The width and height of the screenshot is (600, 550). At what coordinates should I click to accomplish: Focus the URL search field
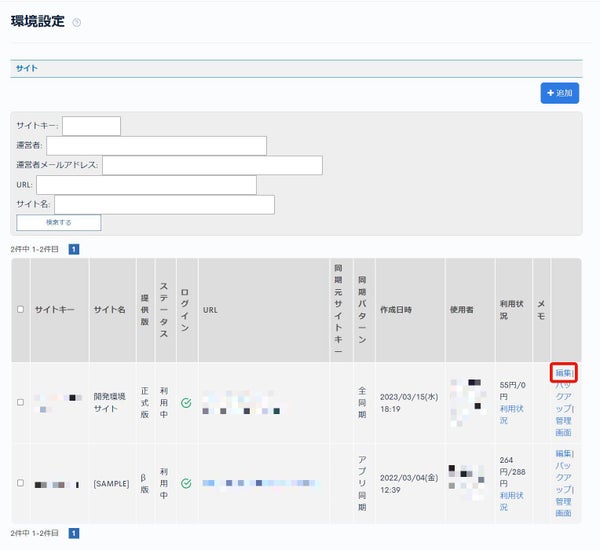(146, 185)
